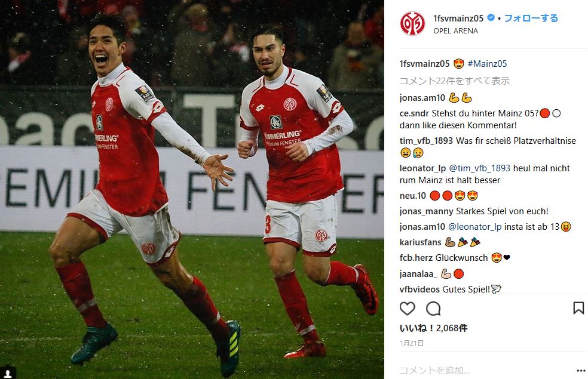Save the post with the bookmark icon

578,308
